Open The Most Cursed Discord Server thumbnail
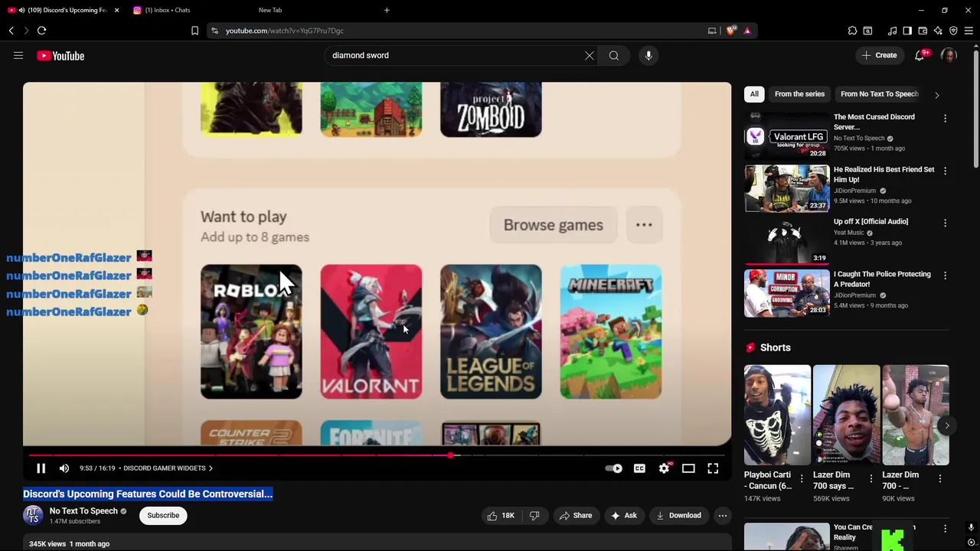Screen dimensions: 980x551 pos(786,136)
